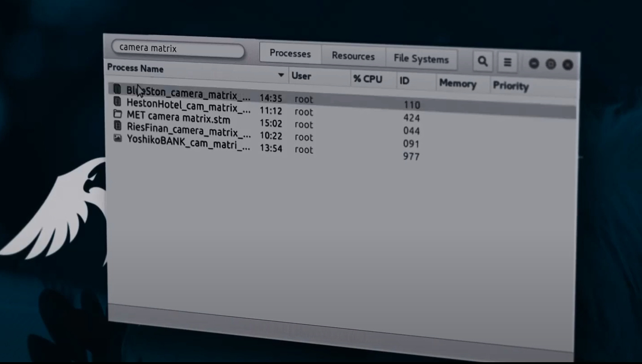Click the 13:54 time value
This screenshot has height=364, width=642.
coord(271,148)
